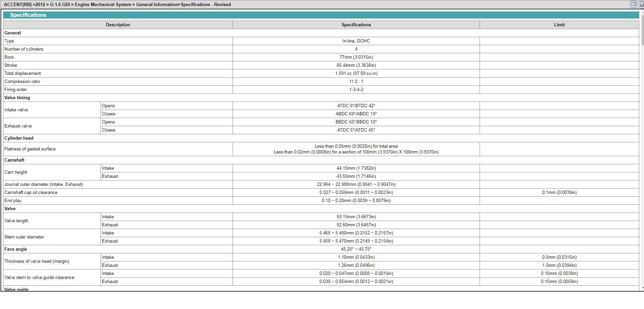This screenshot has width=644, height=309.
Task: Click the 'ABDC 69°/ABDC 19°' value
Action: (x=356, y=114)
